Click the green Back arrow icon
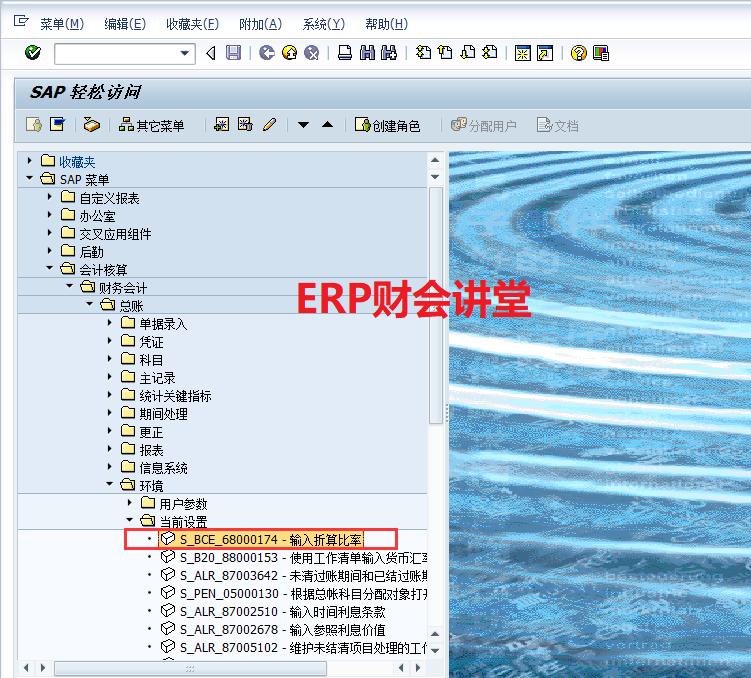Viewport: 751px width, 678px height. point(266,53)
